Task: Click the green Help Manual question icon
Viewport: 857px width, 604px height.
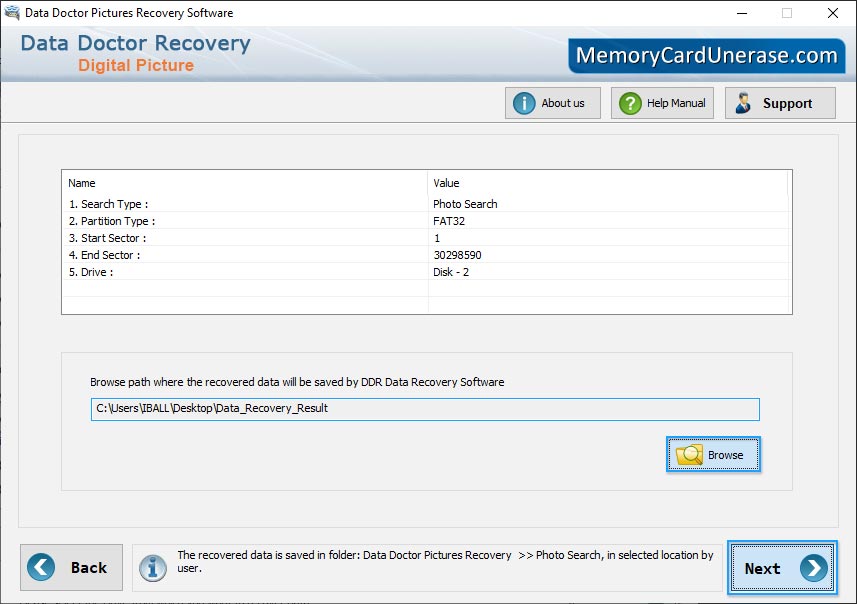Action: tap(630, 103)
